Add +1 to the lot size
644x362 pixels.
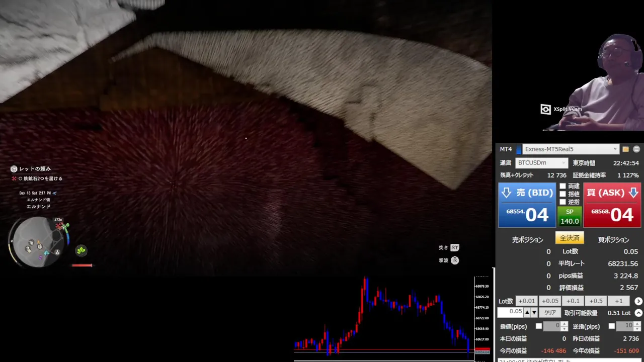[x=619, y=301]
